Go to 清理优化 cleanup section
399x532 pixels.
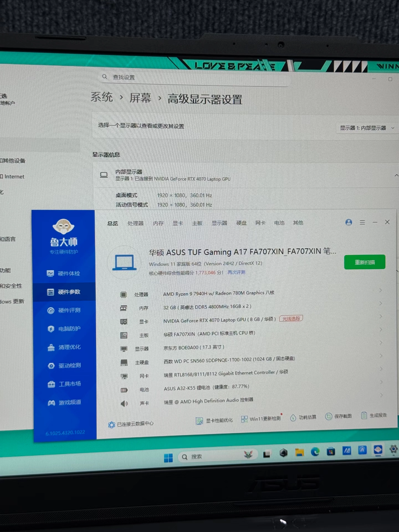pos(65,347)
